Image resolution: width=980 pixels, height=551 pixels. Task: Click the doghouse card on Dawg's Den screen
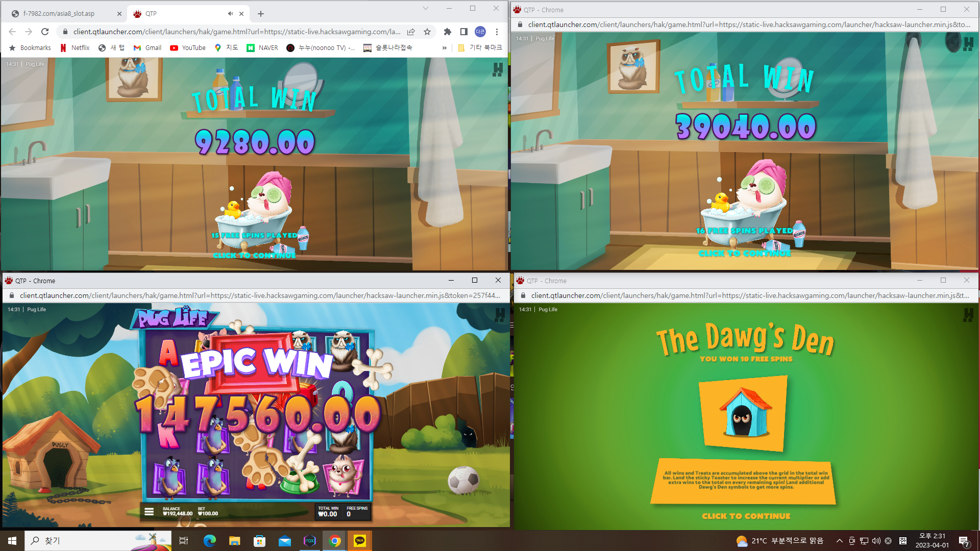click(744, 414)
